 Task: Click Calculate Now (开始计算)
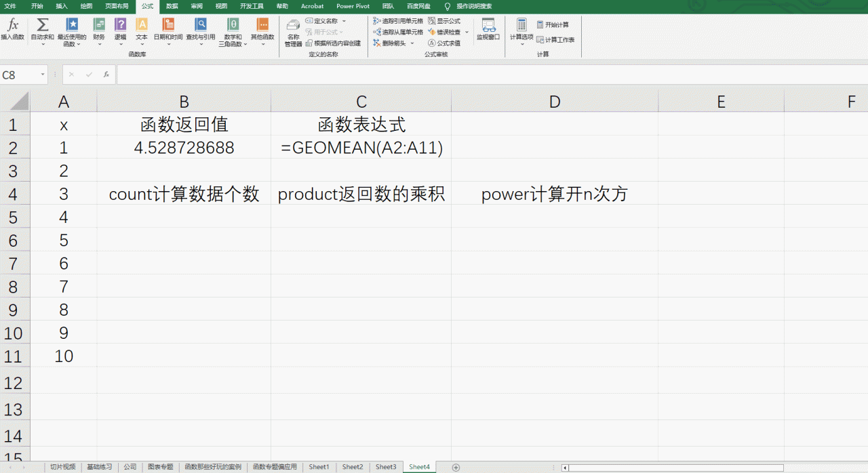(x=553, y=24)
